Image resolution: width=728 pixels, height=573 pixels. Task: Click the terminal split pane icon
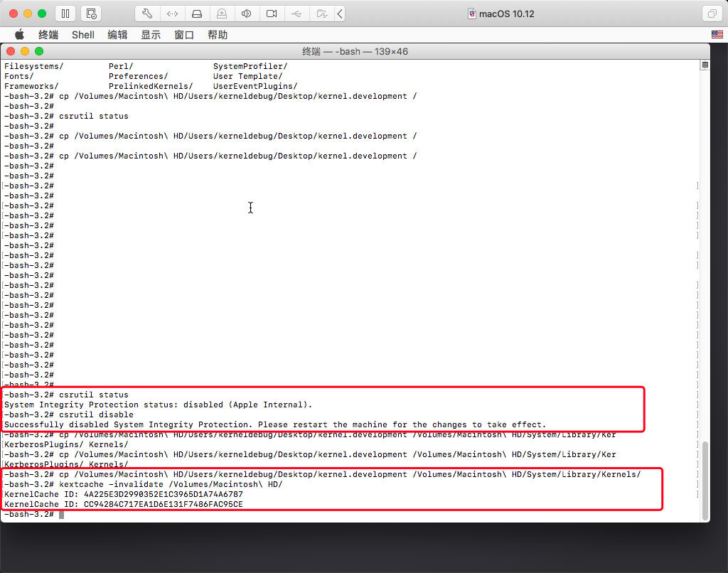pyautogui.click(x=705, y=65)
